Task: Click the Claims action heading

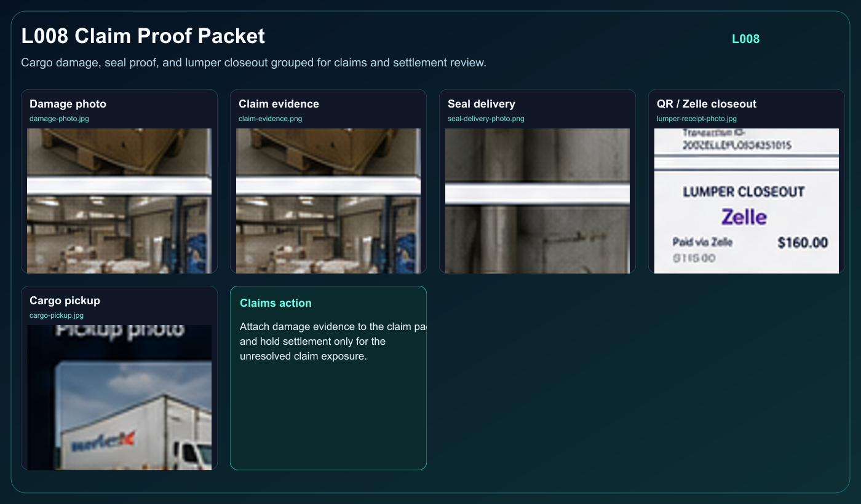Action: click(276, 303)
